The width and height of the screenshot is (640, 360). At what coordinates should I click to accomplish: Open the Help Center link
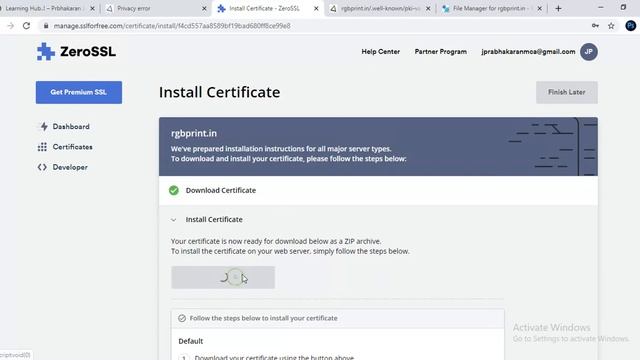click(x=380, y=52)
